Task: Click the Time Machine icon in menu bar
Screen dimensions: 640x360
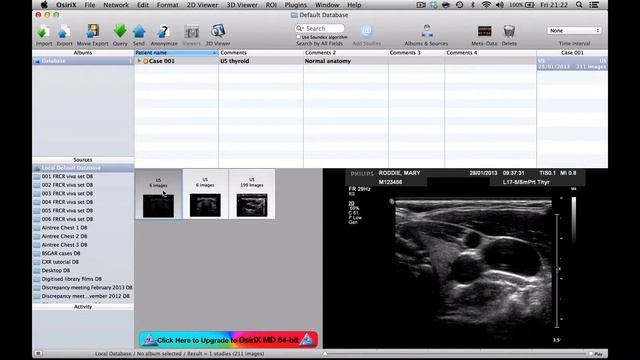Action: click(459, 5)
